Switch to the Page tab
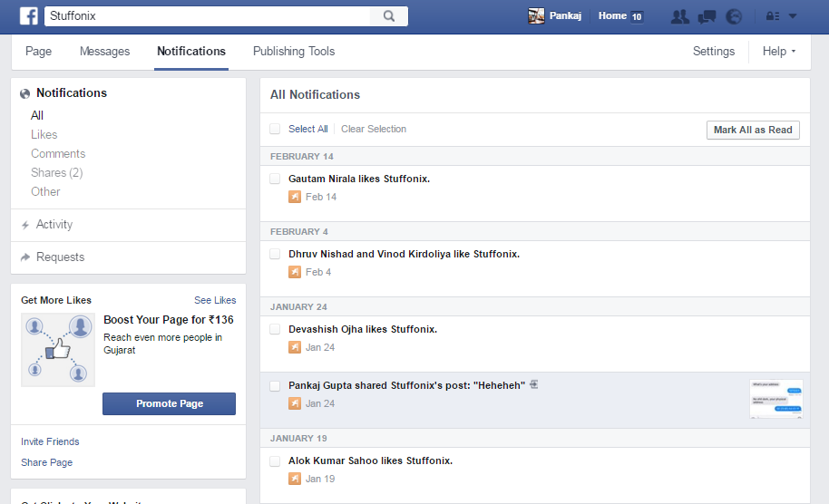The width and height of the screenshot is (829, 504). (x=39, y=52)
